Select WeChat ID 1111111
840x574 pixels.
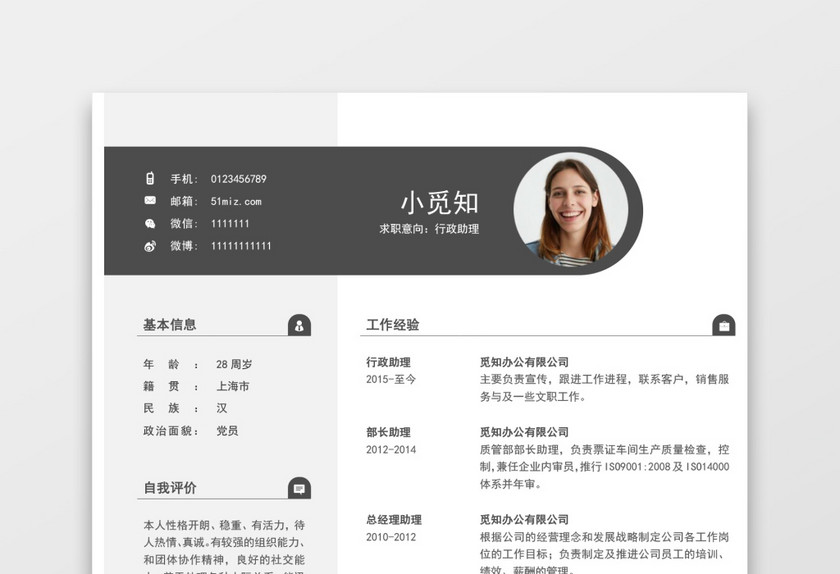pyautogui.click(x=230, y=223)
